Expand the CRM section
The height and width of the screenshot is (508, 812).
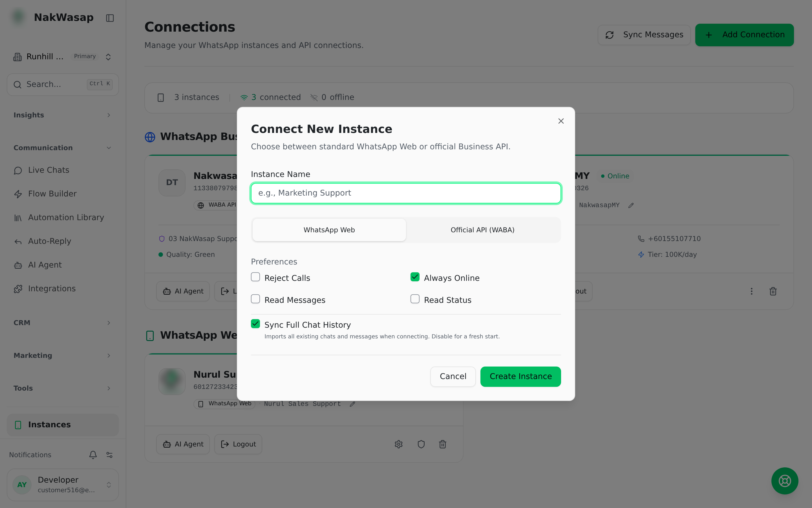(x=63, y=323)
